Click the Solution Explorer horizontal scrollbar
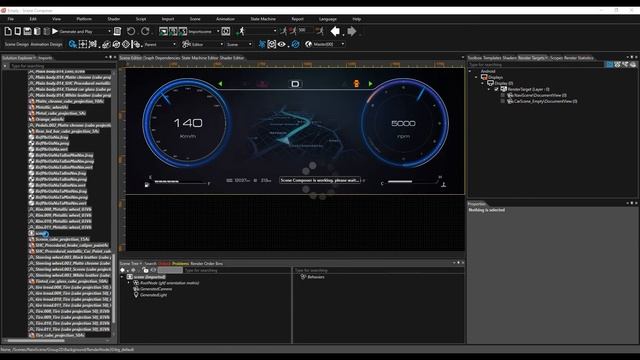 [36, 340]
